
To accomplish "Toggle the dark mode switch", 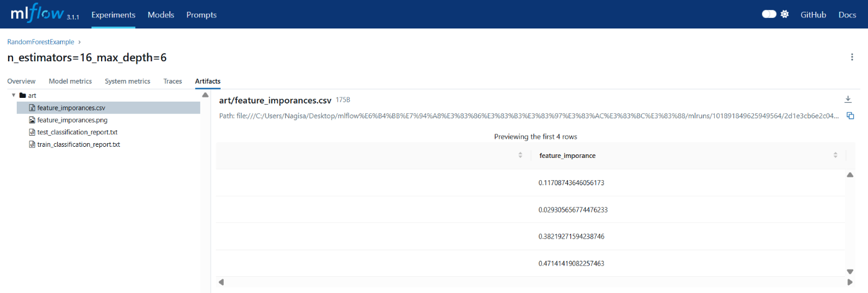I will coord(769,14).
